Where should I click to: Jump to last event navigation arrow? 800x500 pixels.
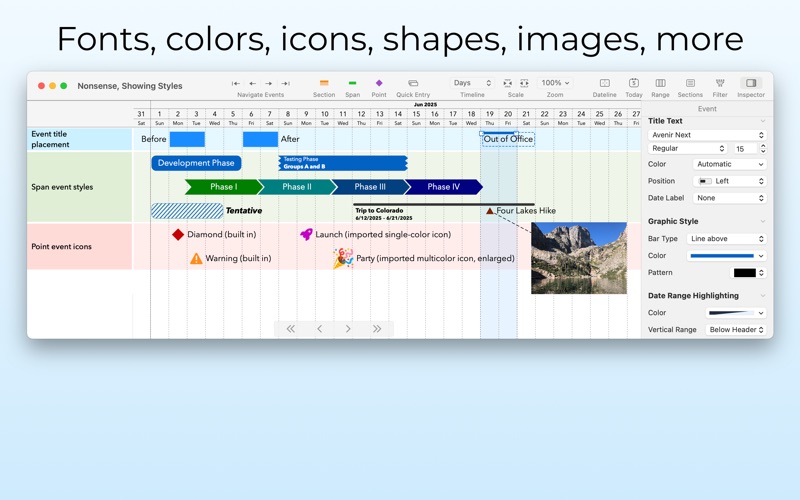coord(286,83)
